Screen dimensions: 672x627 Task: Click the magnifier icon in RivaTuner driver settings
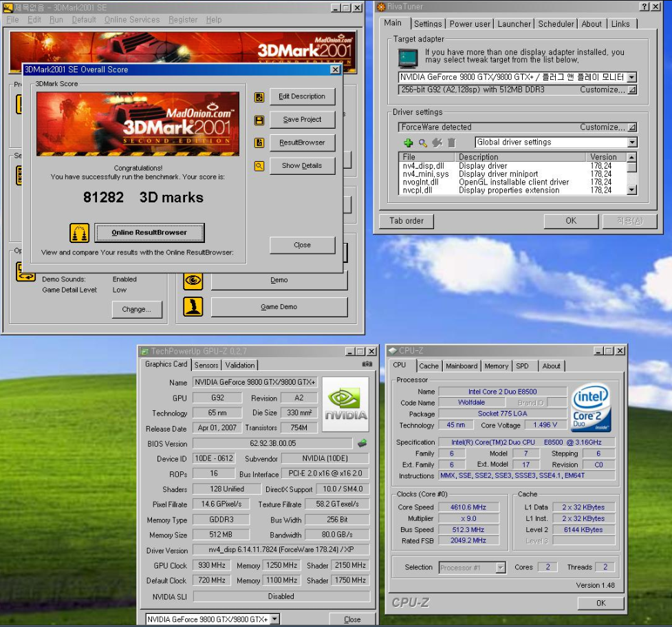422,142
